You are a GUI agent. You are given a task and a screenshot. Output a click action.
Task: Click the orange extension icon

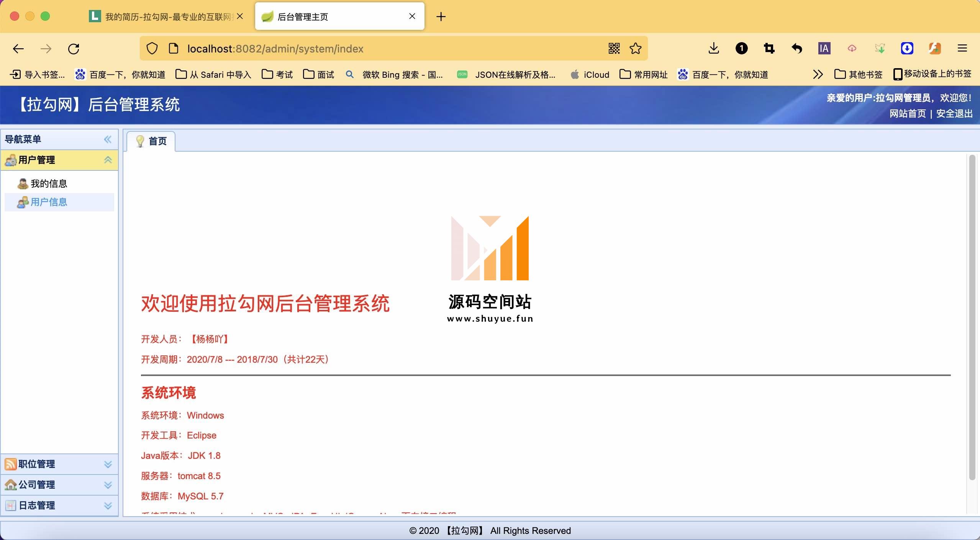pos(934,48)
